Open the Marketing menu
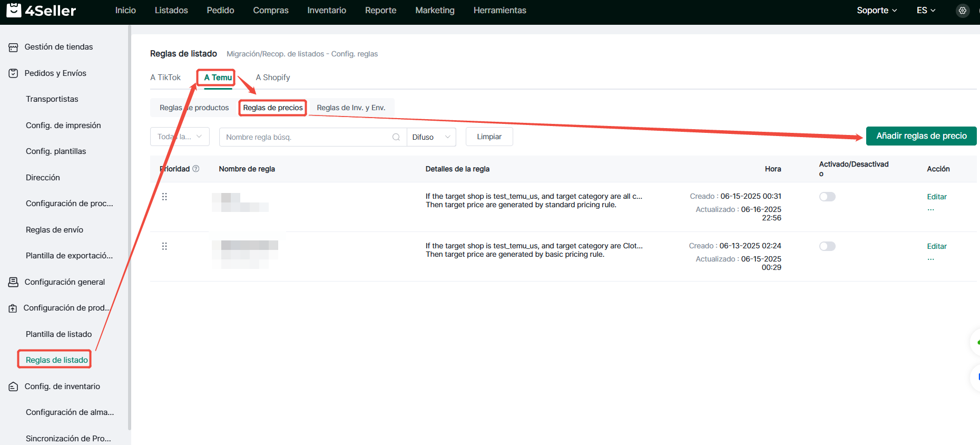The image size is (980, 445). click(x=435, y=11)
